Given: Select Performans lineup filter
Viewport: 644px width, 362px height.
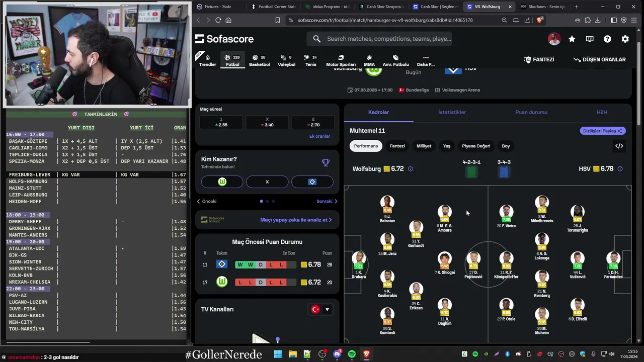Looking at the screenshot, I should pos(366,146).
